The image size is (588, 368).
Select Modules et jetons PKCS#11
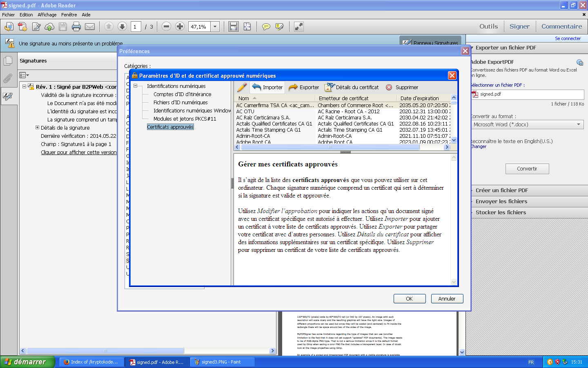click(x=185, y=119)
